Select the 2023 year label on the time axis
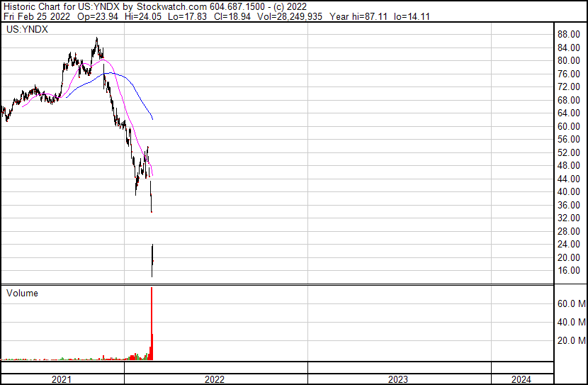The height and width of the screenshot is (385, 588). (x=398, y=379)
